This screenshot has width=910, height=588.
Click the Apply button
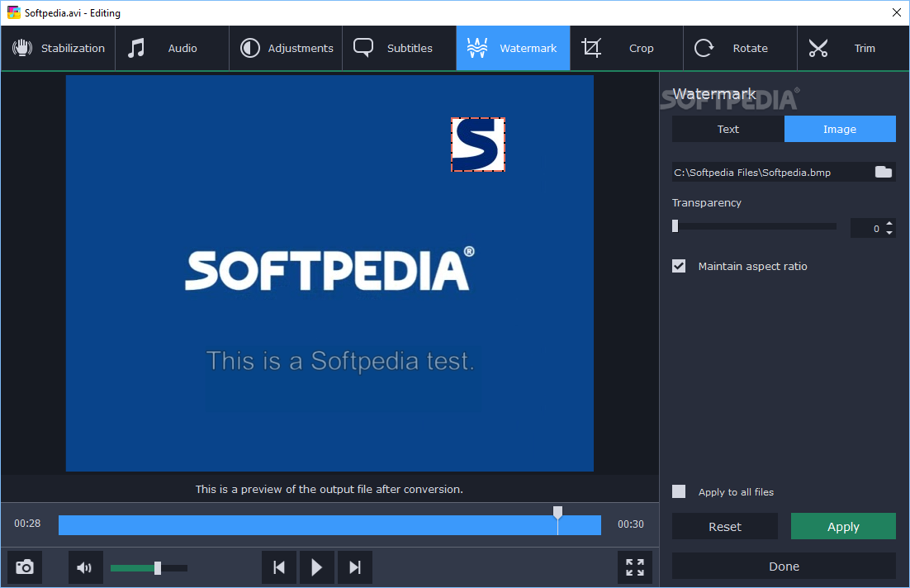[843, 526]
